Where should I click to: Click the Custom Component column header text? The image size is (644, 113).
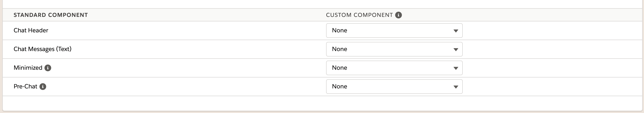point(359,15)
